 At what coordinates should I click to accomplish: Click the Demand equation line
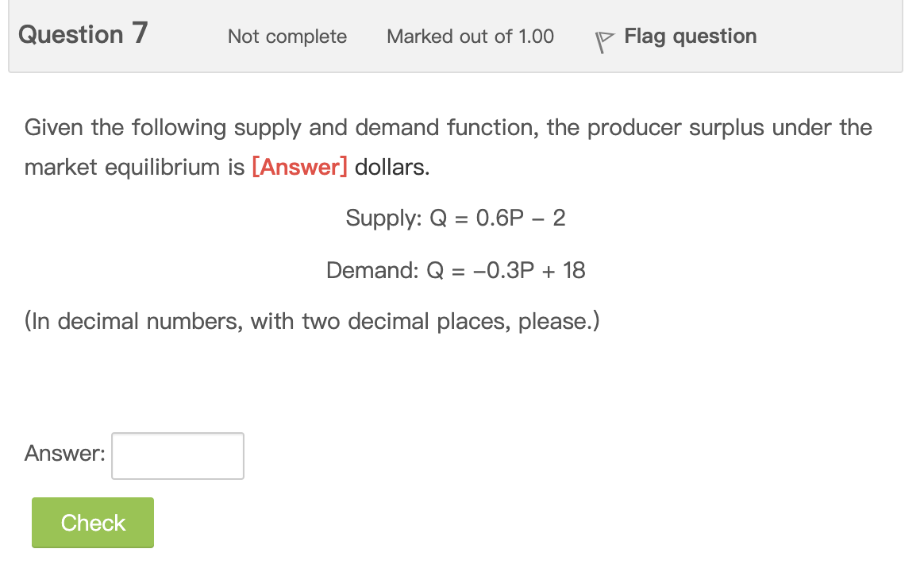click(455, 270)
